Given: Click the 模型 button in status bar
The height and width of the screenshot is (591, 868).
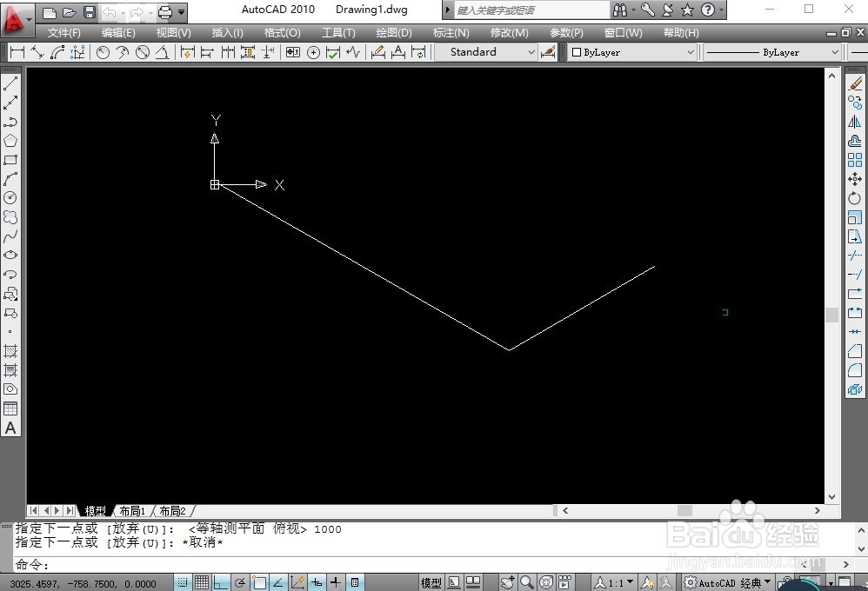Looking at the screenshot, I should click(x=431, y=582).
